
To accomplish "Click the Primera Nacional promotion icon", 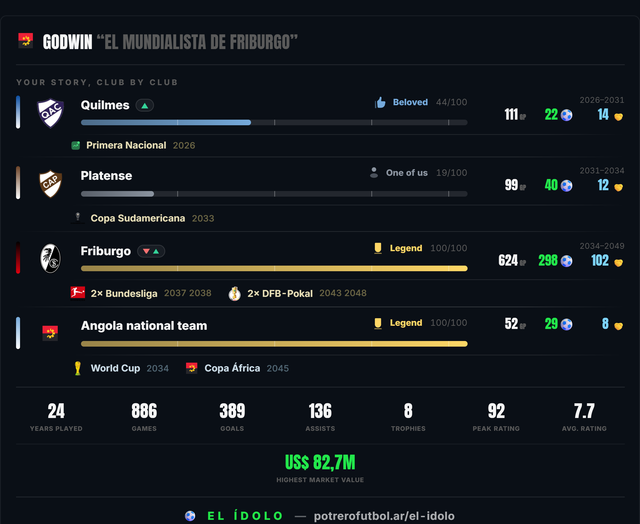I will (76, 145).
